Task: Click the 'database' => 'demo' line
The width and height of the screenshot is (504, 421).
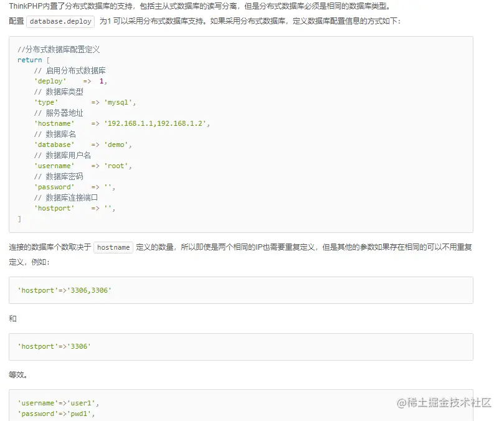Action: 83,145
